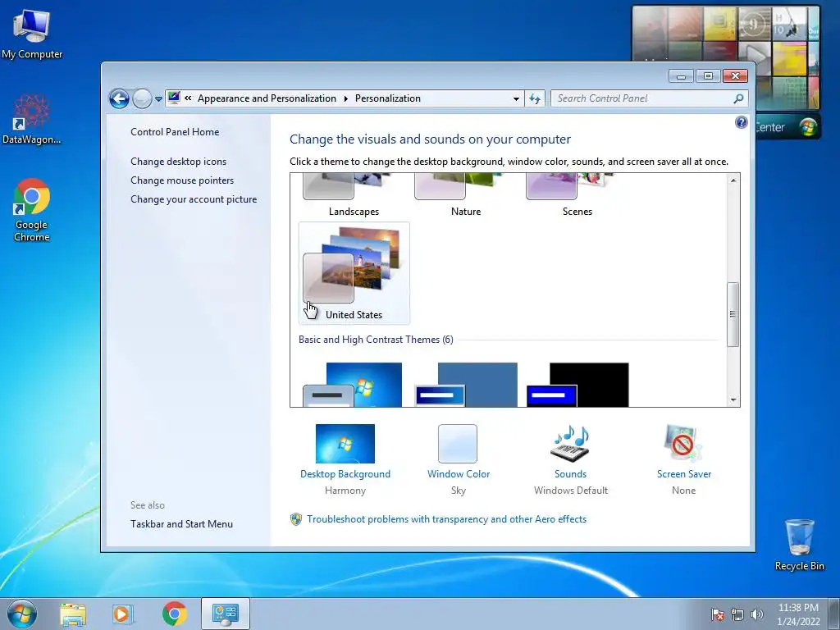Image resolution: width=840 pixels, height=630 pixels.
Task: Click the Window Color link text
Action: pyautogui.click(x=458, y=474)
